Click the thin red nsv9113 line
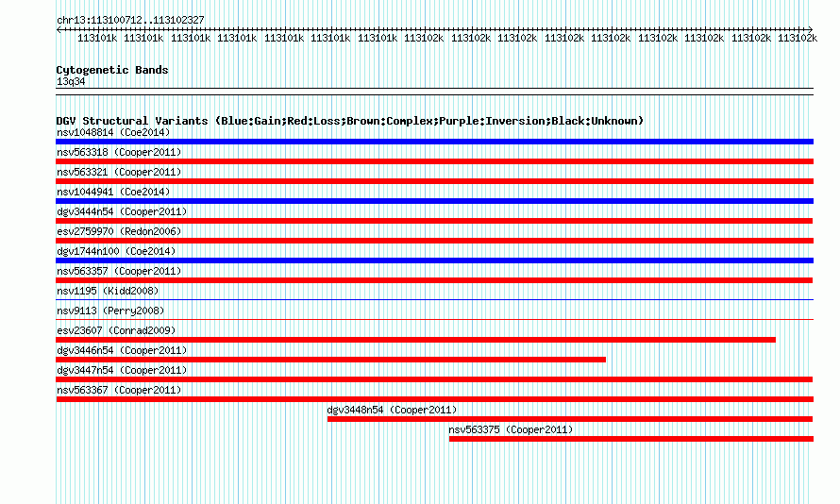This screenshot has width=840, height=504. 434,320
